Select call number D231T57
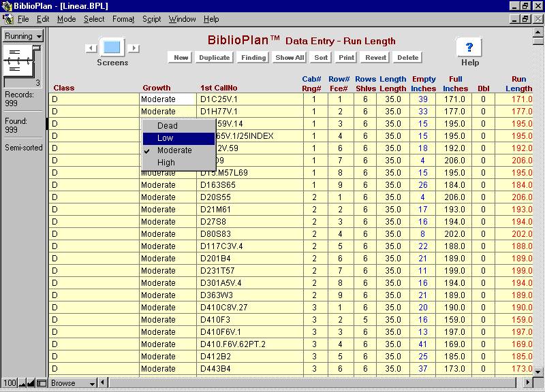Viewport: 545px width, 392px height. coord(217,271)
